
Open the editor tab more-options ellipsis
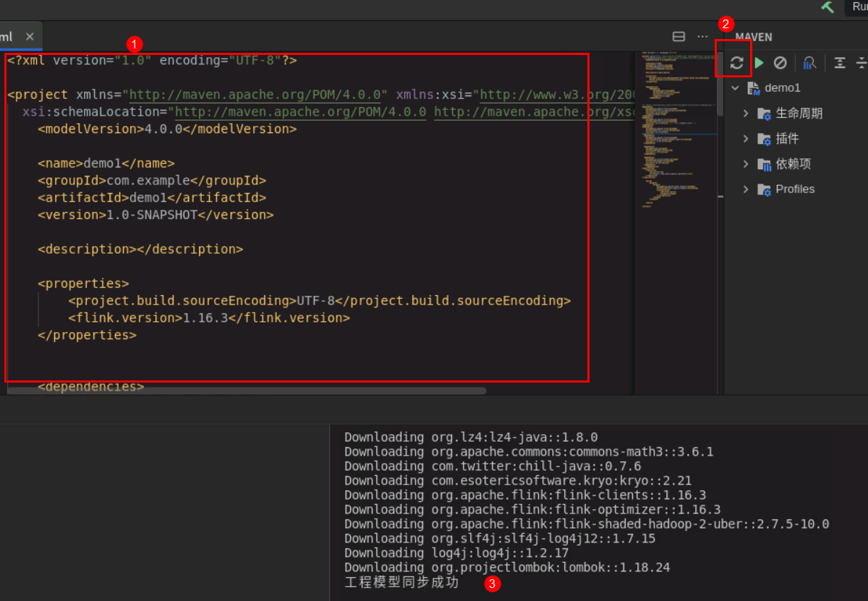(x=702, y=36)
